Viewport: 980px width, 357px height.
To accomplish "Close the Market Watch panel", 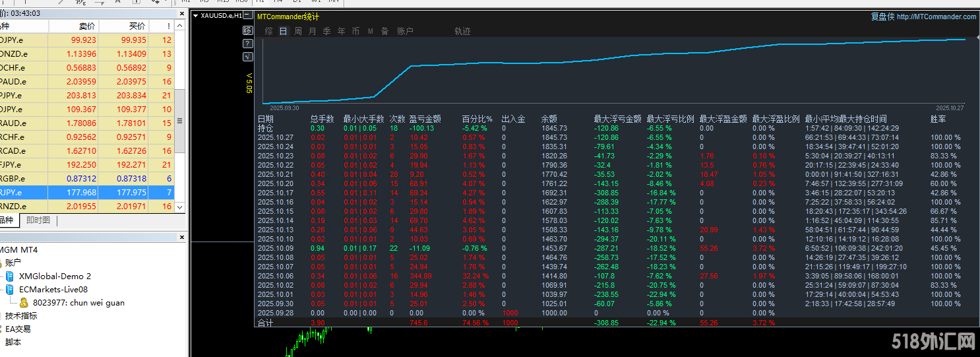I will [183, 13].
